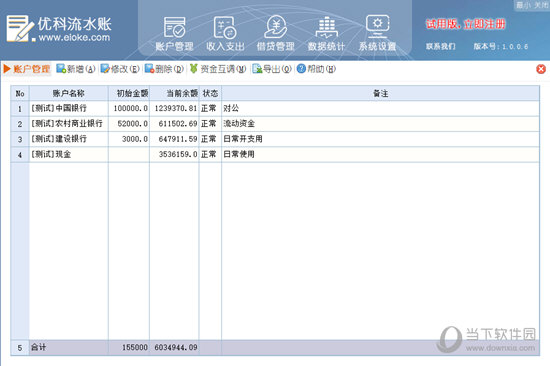Click row number 3 cell
This screenshot has width=550, height=366.
point(20,139)
